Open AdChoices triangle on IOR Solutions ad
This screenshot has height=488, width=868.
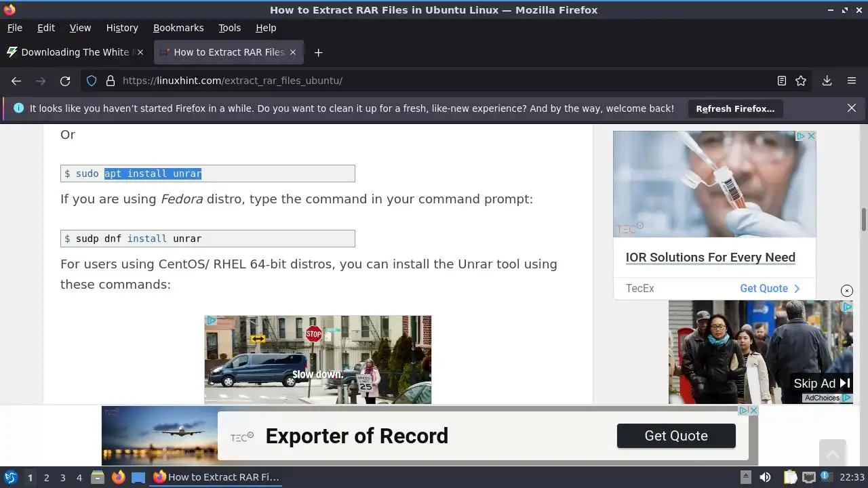coord(800,136)
